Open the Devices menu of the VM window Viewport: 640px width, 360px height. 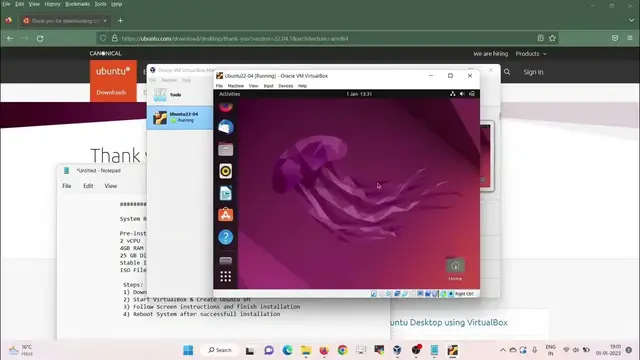pos(286,86)
